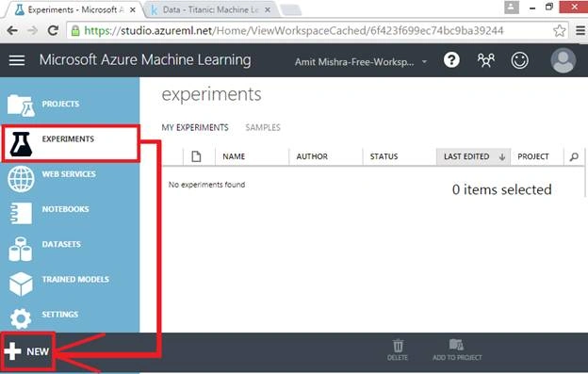
Task: Click the NEW button label
Action: (38, 351)
